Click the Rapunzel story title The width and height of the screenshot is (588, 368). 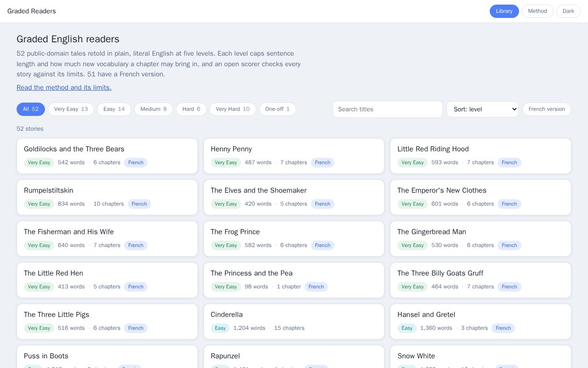point(225,356)
